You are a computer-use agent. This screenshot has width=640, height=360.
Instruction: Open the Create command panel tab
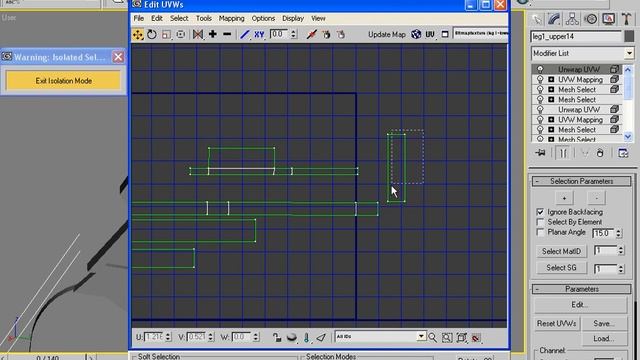point(537,19)
